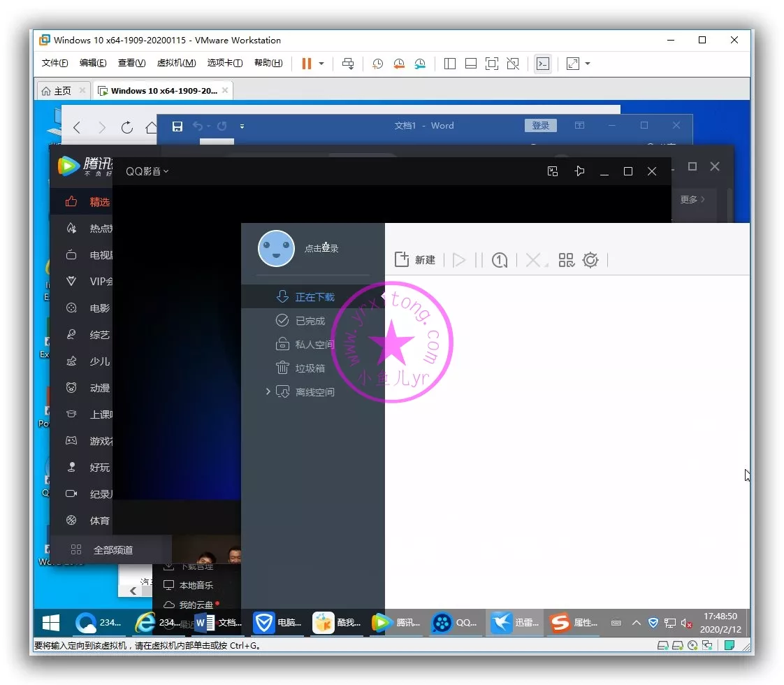Open Xunlei settings gear icon
This screenshot has width=784, height=685.
click(x=590, y=260)
